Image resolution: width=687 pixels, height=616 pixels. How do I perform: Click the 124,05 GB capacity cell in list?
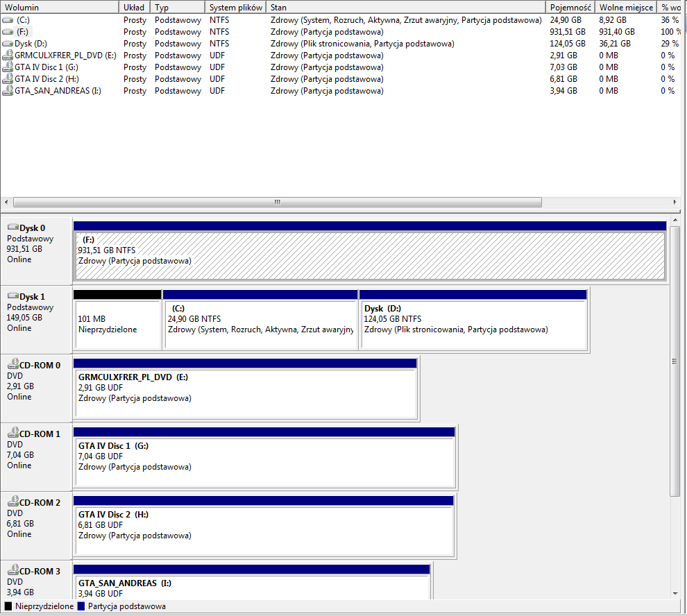(x=568, y=44)
